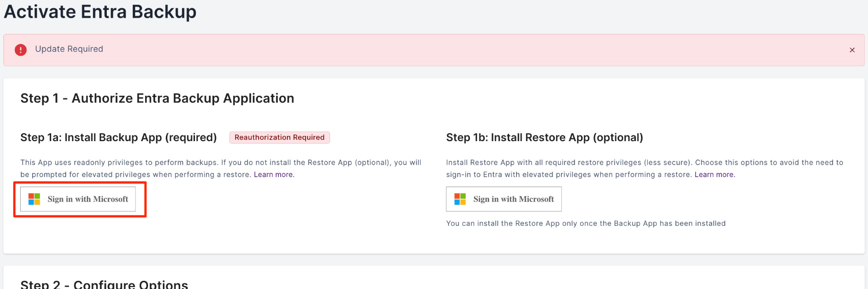Dismiss the Update Required alert
This screenshot has height=289, width=868.
(x=852, y=50)
